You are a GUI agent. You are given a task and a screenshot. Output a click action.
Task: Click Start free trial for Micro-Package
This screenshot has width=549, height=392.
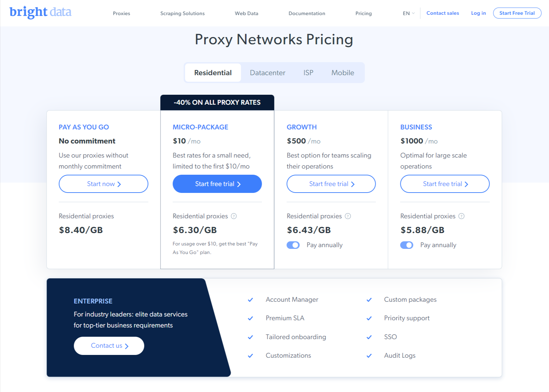(217, 184)
